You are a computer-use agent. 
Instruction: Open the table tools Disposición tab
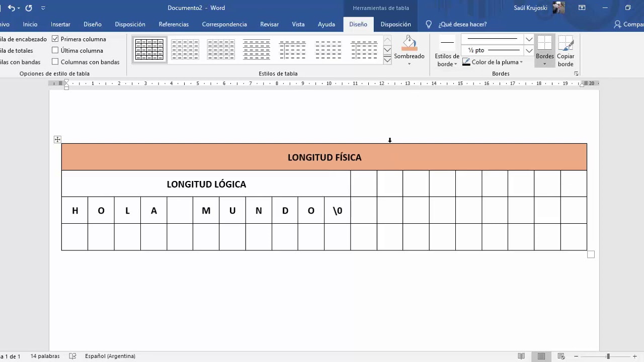tap(395, 24)
